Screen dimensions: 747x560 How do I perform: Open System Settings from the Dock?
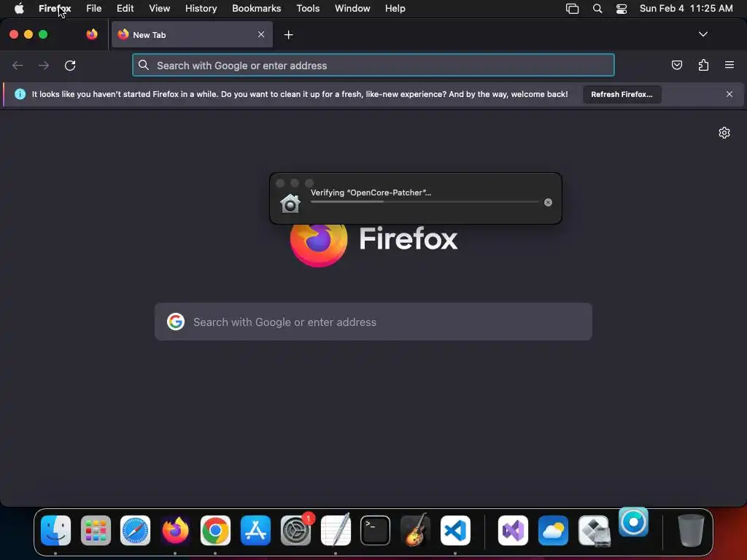pyautogui.click(x=295, y=531)
